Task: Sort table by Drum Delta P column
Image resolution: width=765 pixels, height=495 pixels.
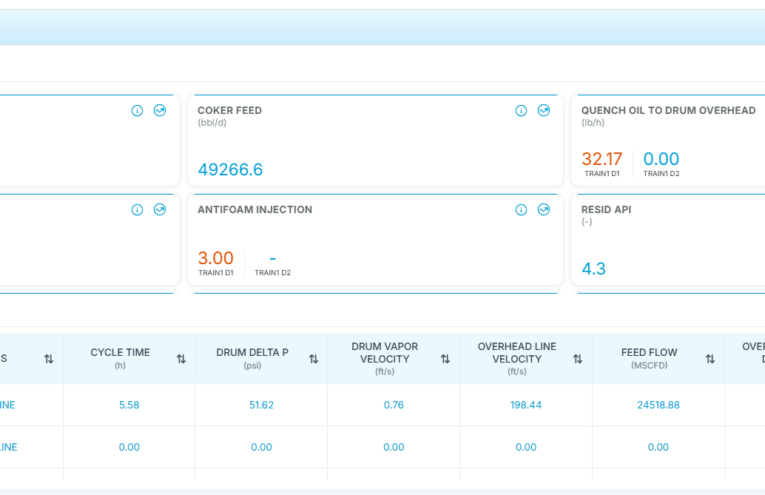Action: [313, 359]
